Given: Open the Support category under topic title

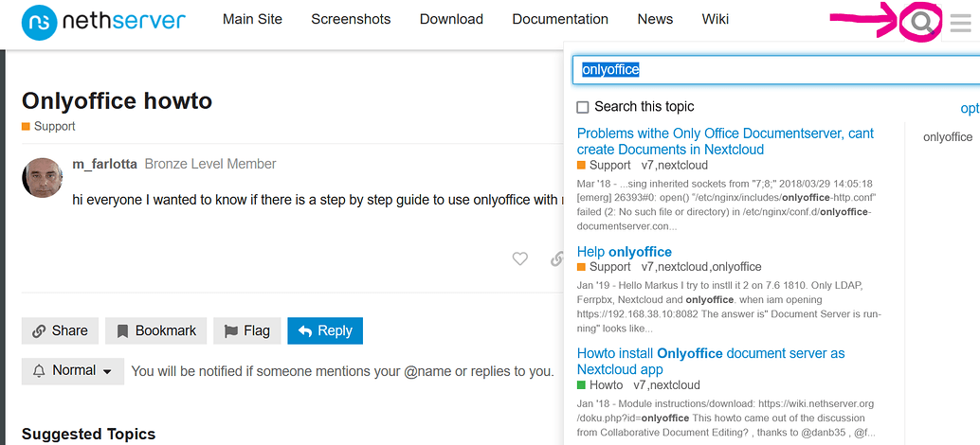Looking at the screenshot, I should pyautogui.click(x=48, y=127).
